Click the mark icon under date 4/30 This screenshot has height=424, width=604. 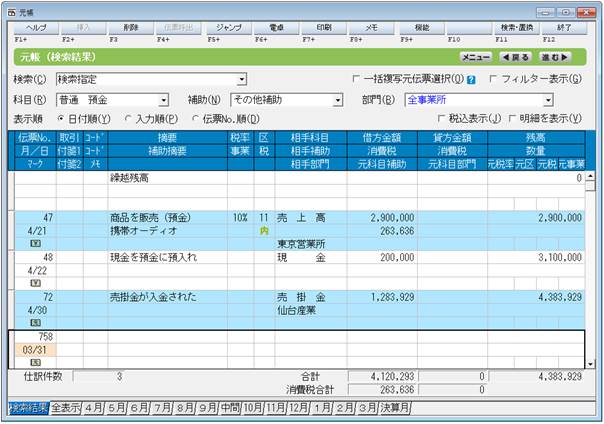coord(35,323)
